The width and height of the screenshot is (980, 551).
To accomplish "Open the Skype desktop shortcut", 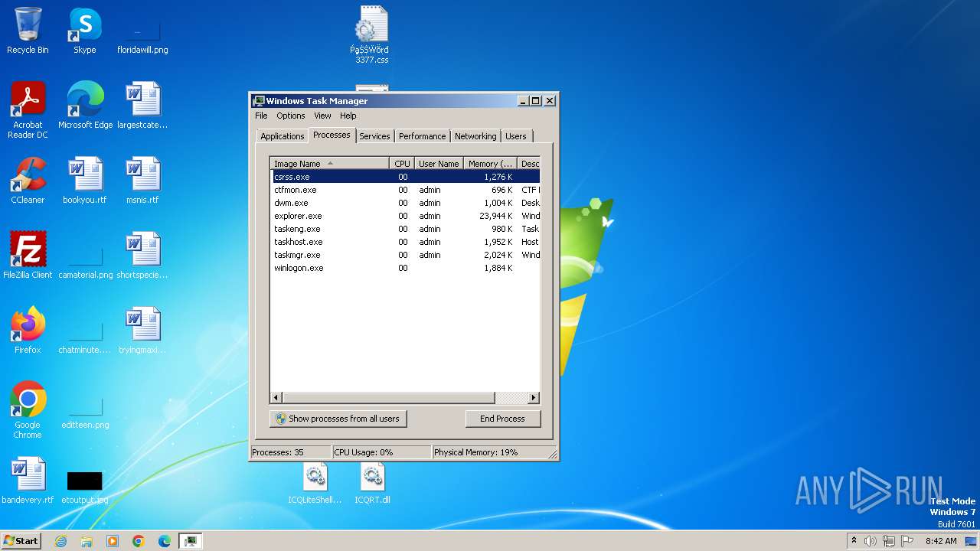I will click(x=85, y=31).
